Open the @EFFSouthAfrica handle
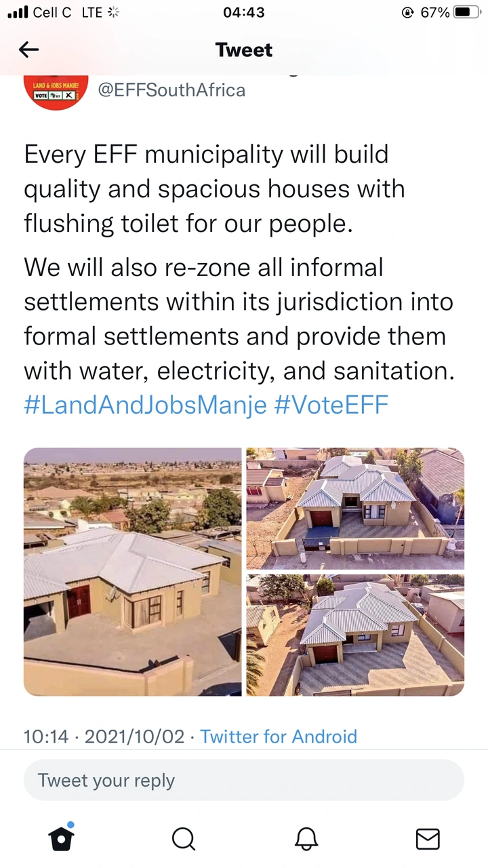Screen dimensions: 488x868 (x=171, y=90)
